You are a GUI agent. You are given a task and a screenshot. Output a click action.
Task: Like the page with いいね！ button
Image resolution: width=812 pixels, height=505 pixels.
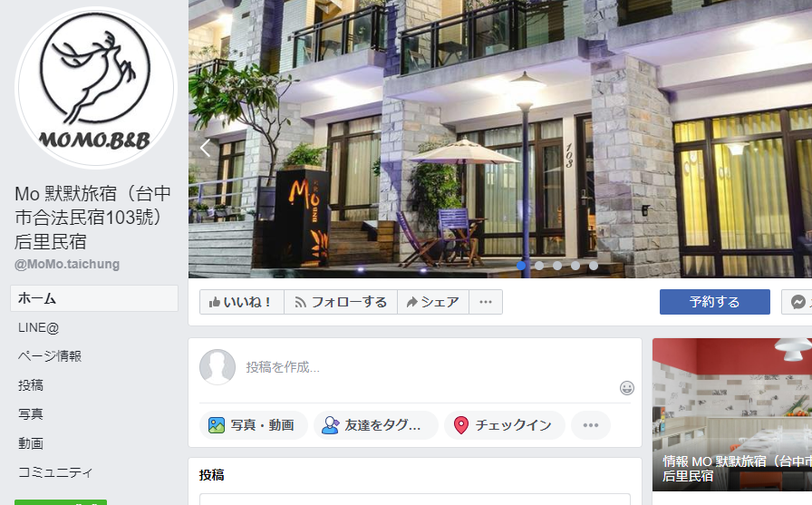click(242, 302)
